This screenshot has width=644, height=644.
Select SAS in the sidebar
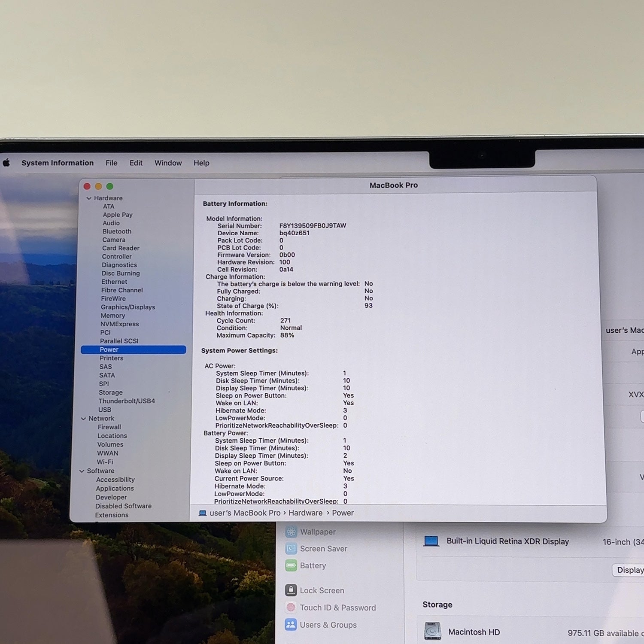106,367
